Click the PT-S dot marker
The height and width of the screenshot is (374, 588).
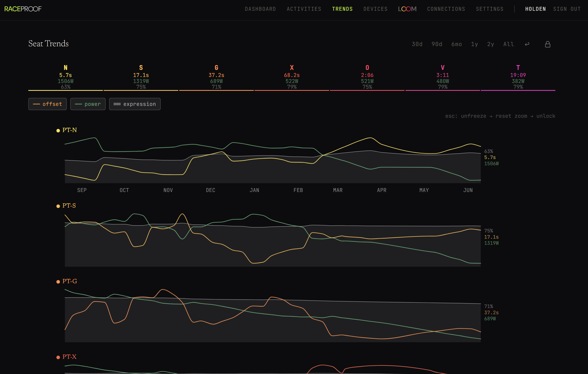(x=58, y=206)
